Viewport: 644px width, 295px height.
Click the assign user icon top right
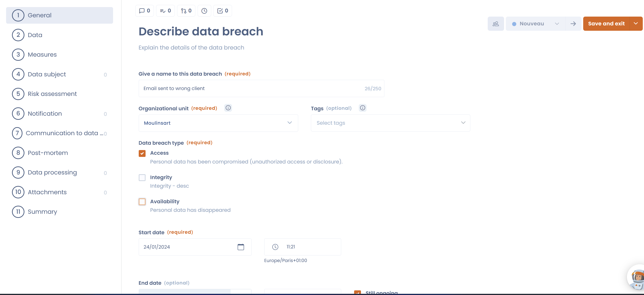[x=496, y=23]
